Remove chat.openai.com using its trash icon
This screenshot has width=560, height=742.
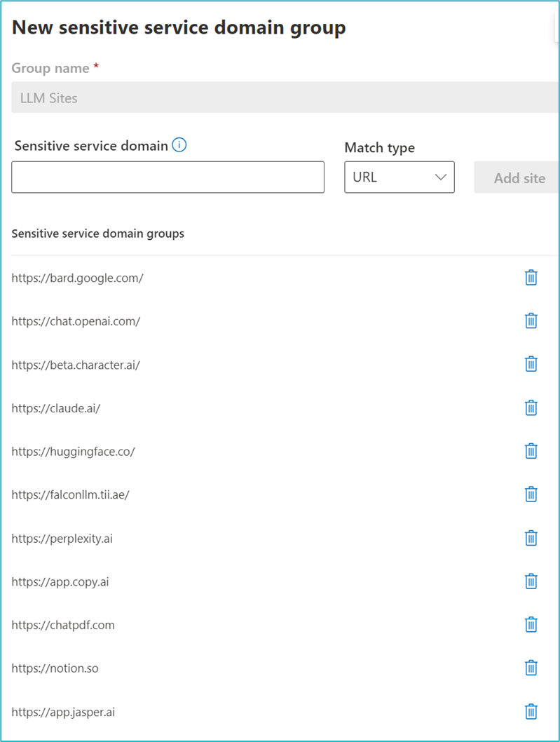point(531,321)
